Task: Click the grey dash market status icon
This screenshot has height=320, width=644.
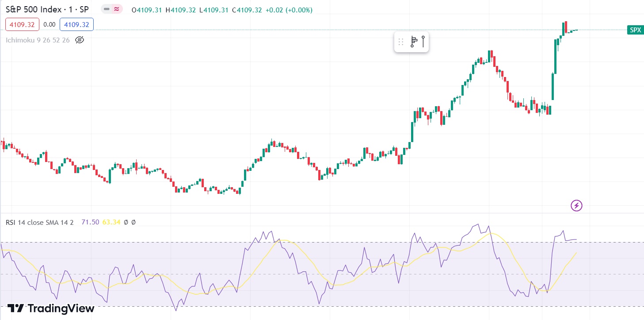Action: point(106,9)
